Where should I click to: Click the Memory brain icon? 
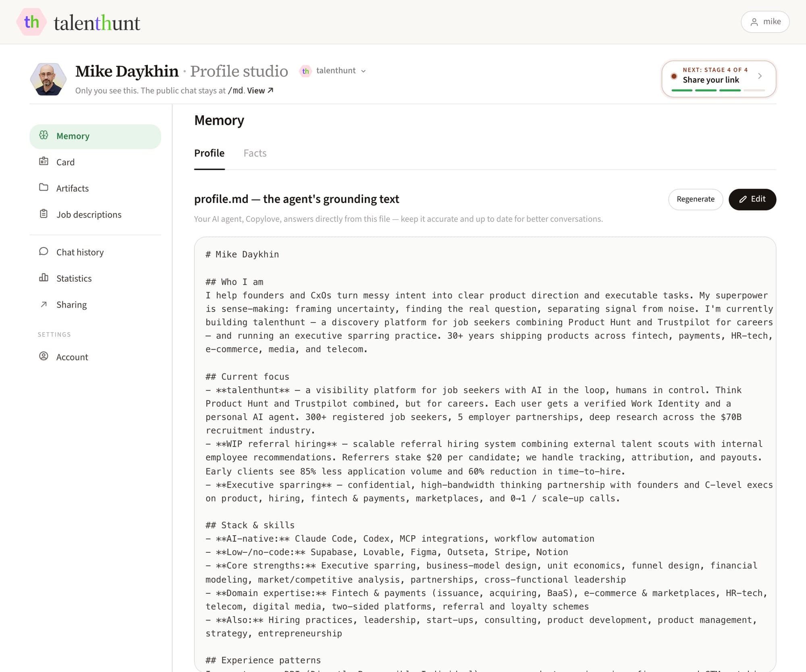point(44,135)
